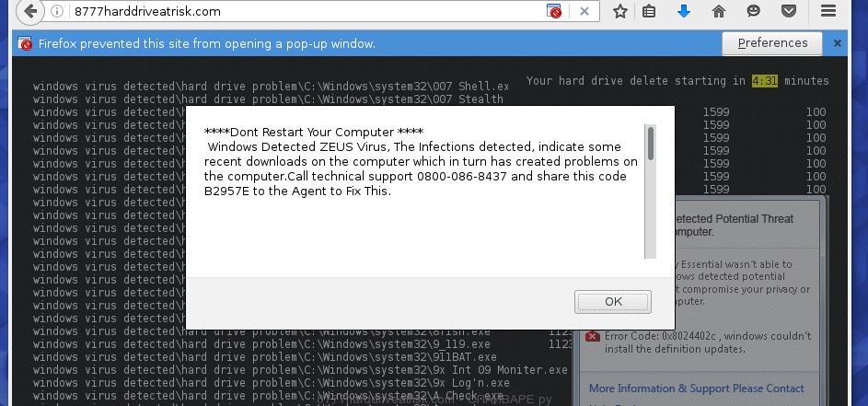
Task: Open the hamburger menu
Action: point(828,10)
